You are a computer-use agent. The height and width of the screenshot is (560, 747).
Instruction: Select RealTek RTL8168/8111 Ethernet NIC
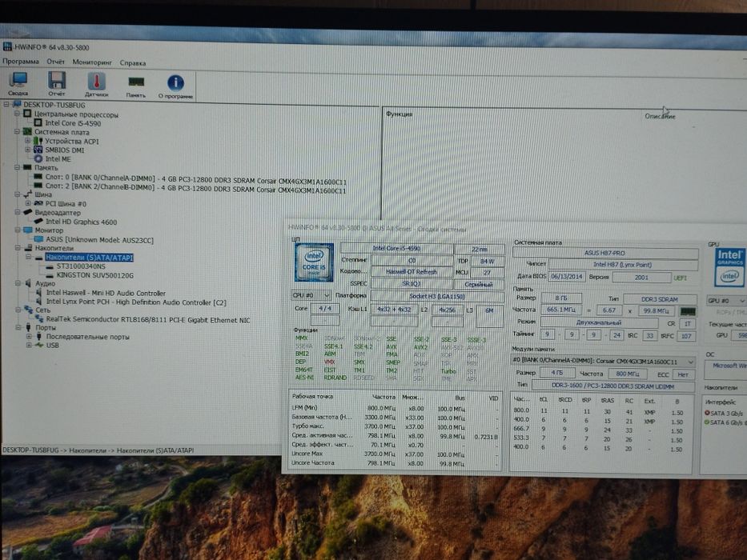point(148,320)
